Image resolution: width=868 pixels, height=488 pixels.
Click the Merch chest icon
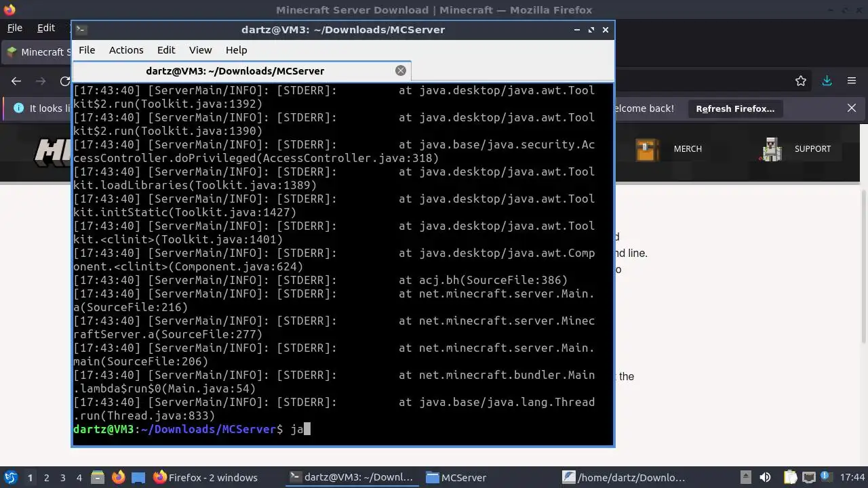pos(647,149)
